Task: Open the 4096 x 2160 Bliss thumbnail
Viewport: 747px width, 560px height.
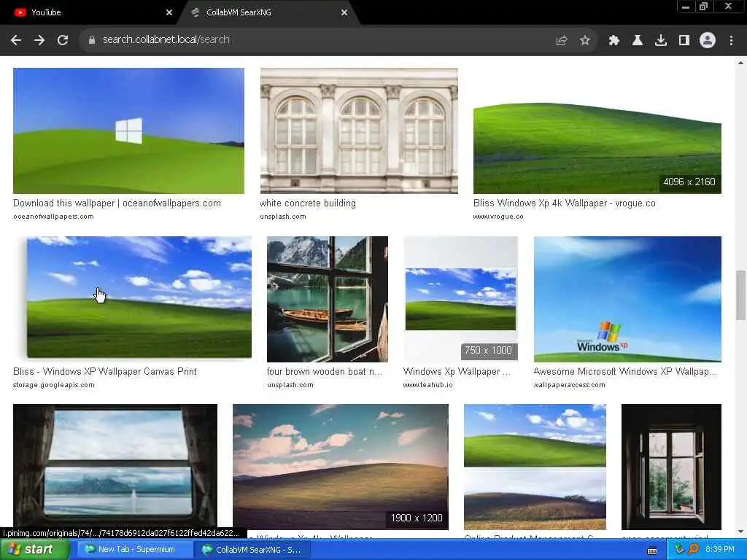Action: point(597,131)
